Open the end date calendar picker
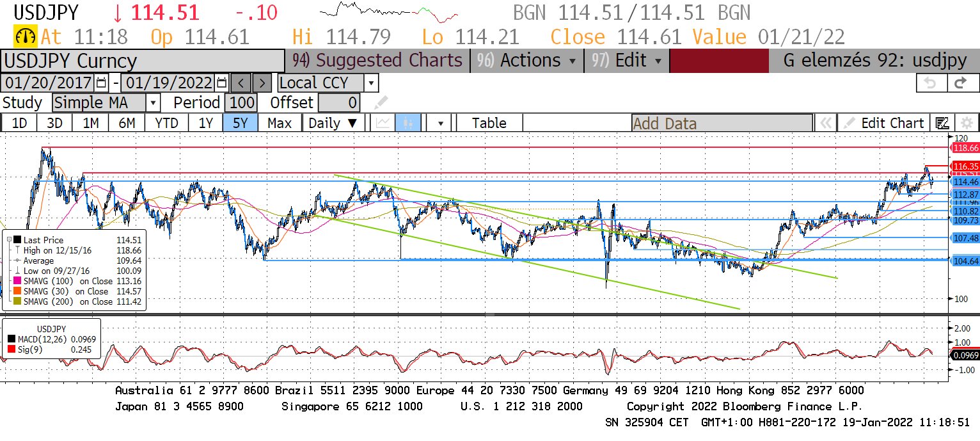980x441 pixels. (221, 83)
